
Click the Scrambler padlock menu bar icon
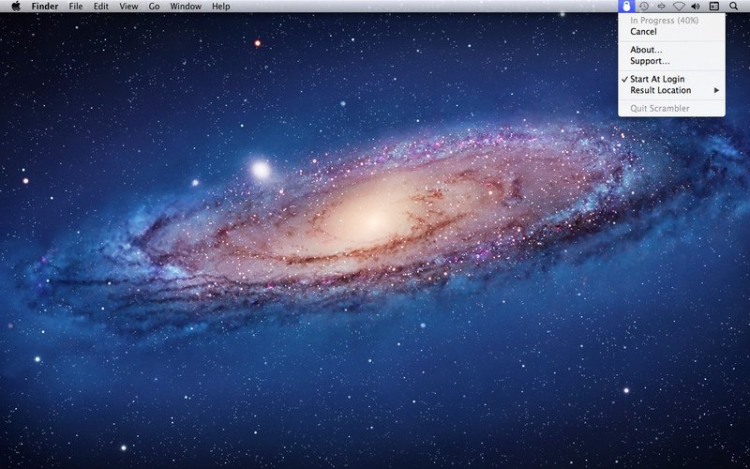click(x=626, y=6)
